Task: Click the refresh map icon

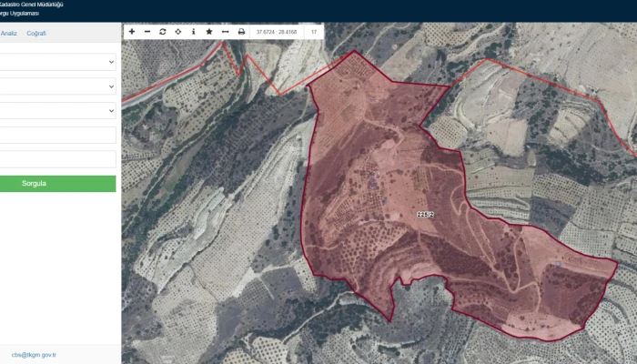Action: [163, 31]
